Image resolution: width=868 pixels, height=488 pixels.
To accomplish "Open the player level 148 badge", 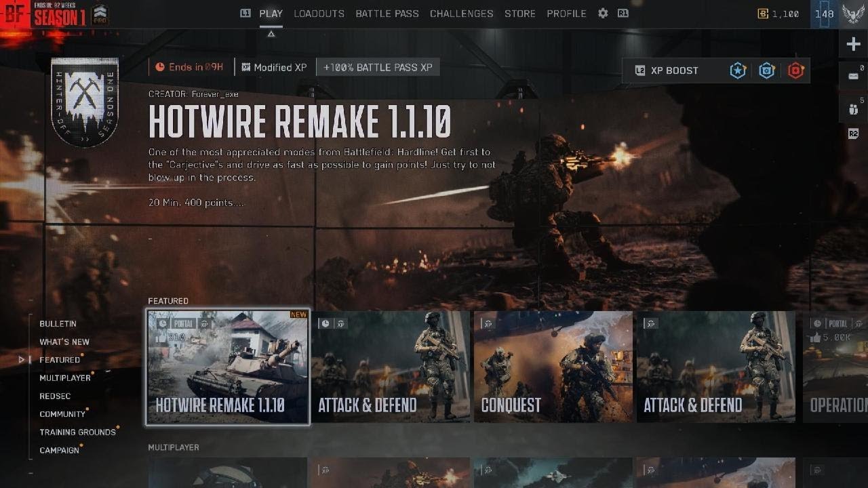I will click(x=825, y=14).
